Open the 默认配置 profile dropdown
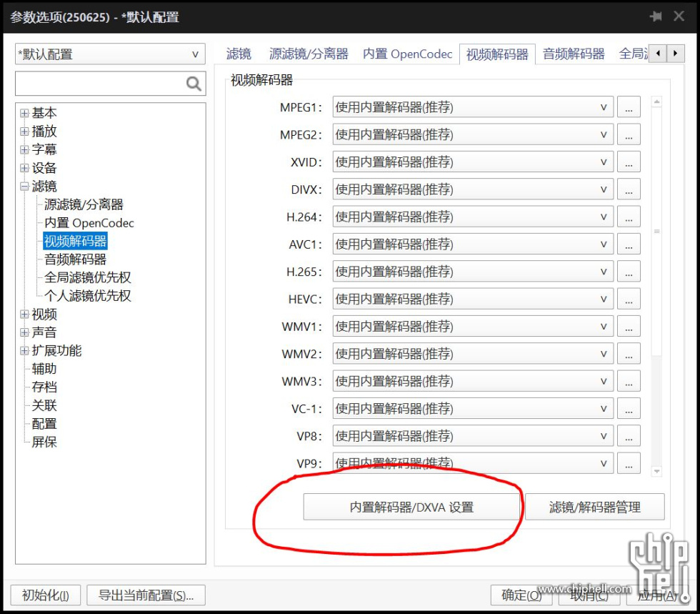Screen dimensions: 700x614 tap(110, 54)
